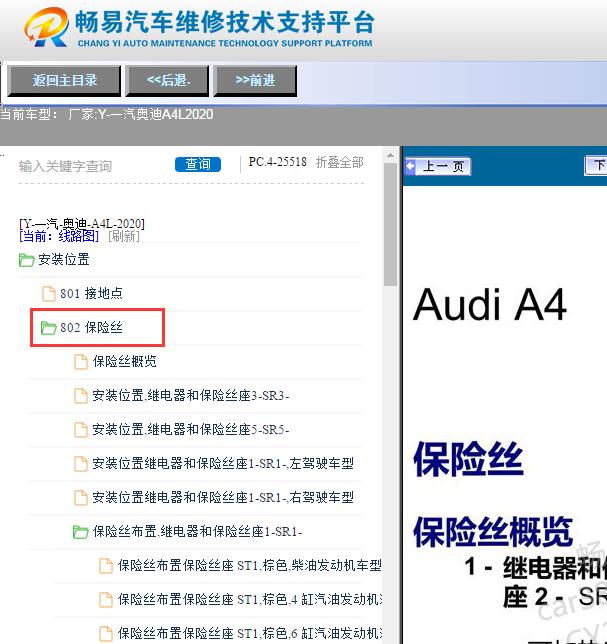This screenshot has width=607, height=644.
Task: Click document icon of 保险丝座3-SR3- entry
Action: [x=81, y=396]
